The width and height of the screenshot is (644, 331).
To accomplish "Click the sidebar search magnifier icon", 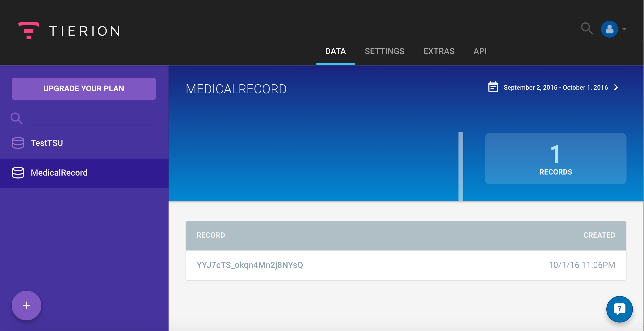I will tap(16, 119).
